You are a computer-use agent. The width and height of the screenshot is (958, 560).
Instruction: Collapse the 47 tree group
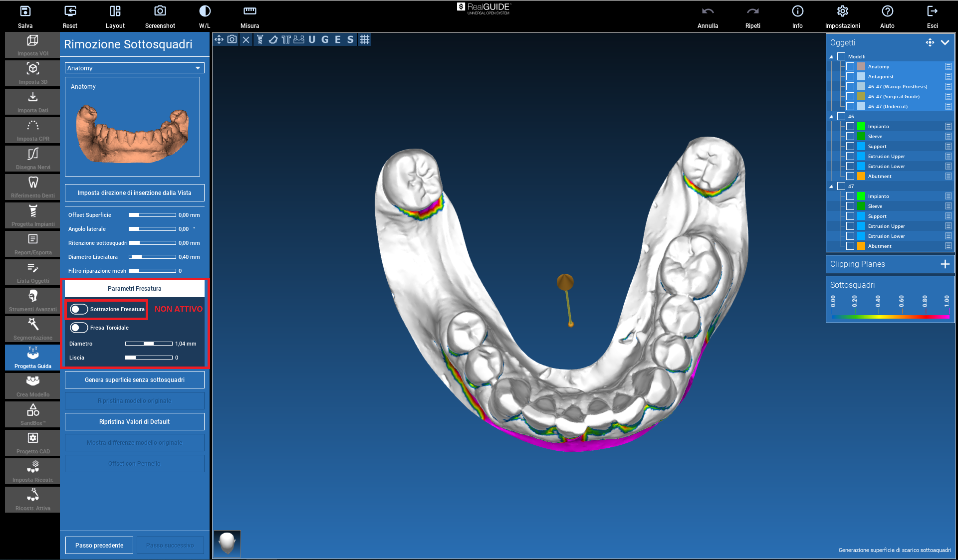831,186
